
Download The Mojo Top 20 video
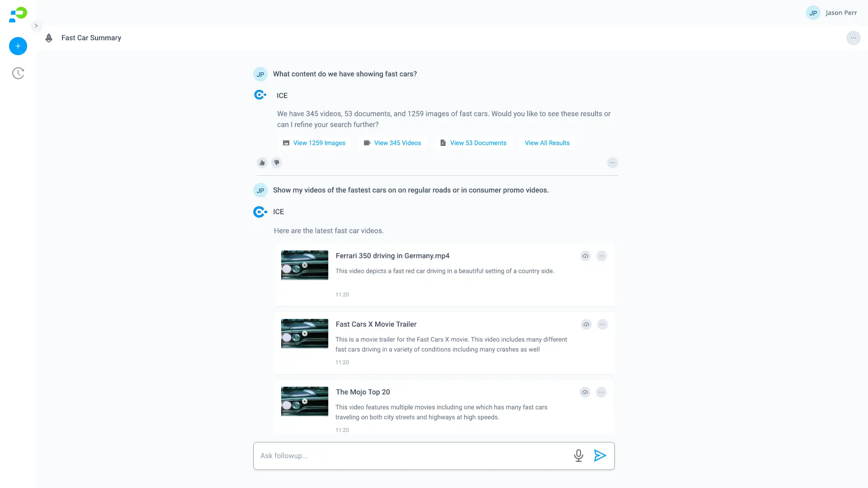click(585, 392)
